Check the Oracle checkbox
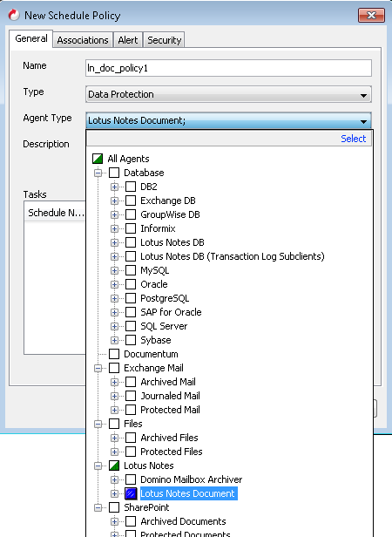392x537 pixels. 131,284
